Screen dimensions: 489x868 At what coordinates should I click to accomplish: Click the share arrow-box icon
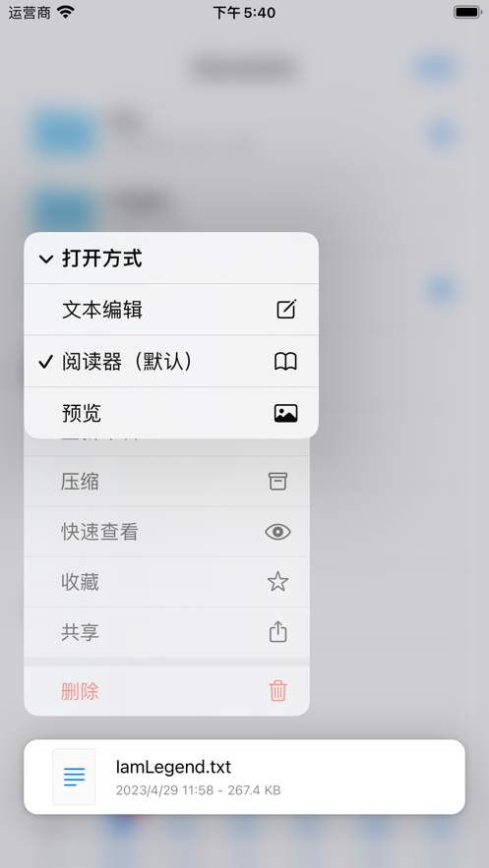tap(278, 632)
